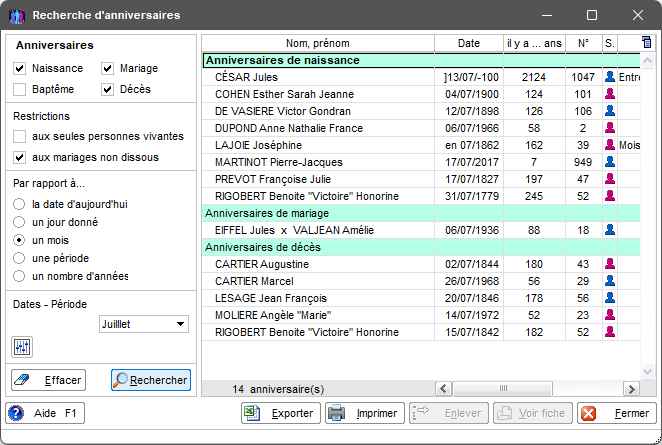The height and width of the screenshot is (445, 662).
Task: Select la date d'aujourd'hui option
Action: coord(19,204)
